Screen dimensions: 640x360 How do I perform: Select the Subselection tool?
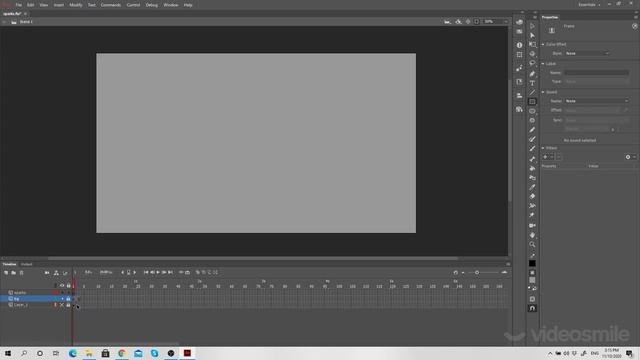coord(532,36)
